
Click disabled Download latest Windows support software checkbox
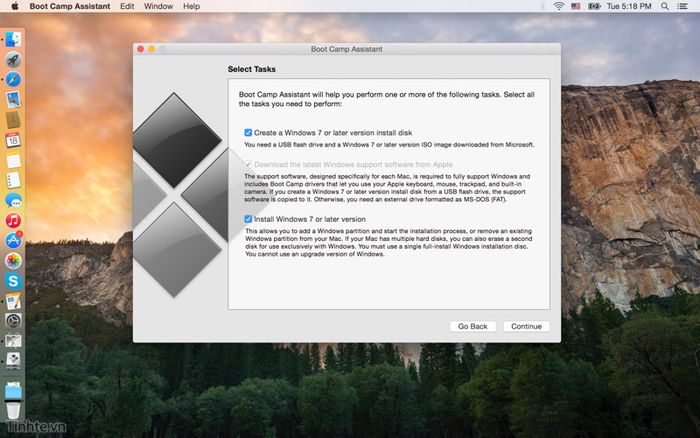point(248,164)
